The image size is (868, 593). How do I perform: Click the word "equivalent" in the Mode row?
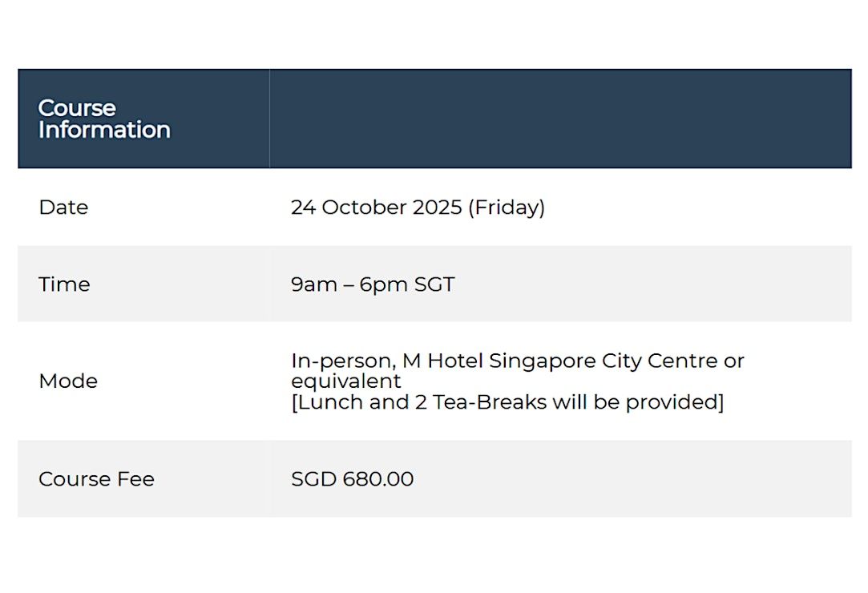pyautogui.click(x=346, y=381)
